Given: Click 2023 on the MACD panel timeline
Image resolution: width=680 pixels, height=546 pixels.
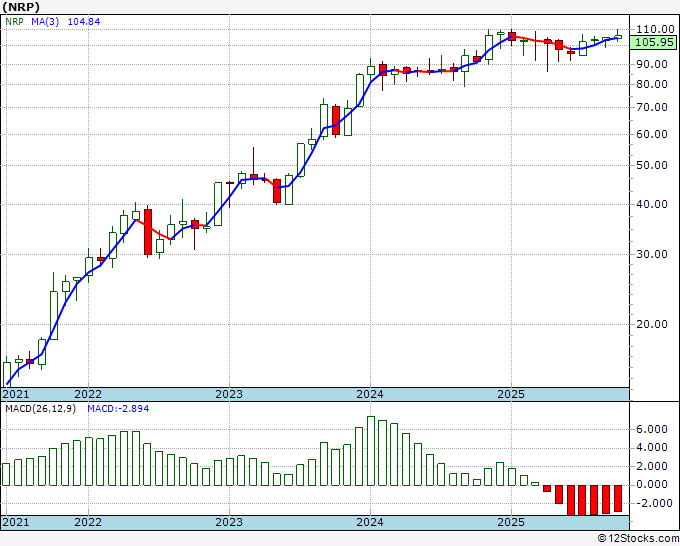Looking at the screenshot, I should pyautogui.click(x=229, y=522).
